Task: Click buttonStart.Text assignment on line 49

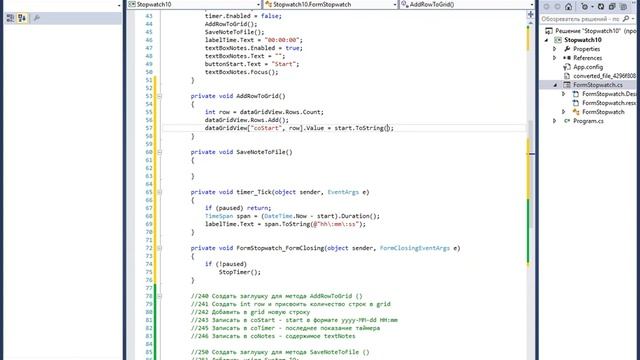Action: coord(252,64)
